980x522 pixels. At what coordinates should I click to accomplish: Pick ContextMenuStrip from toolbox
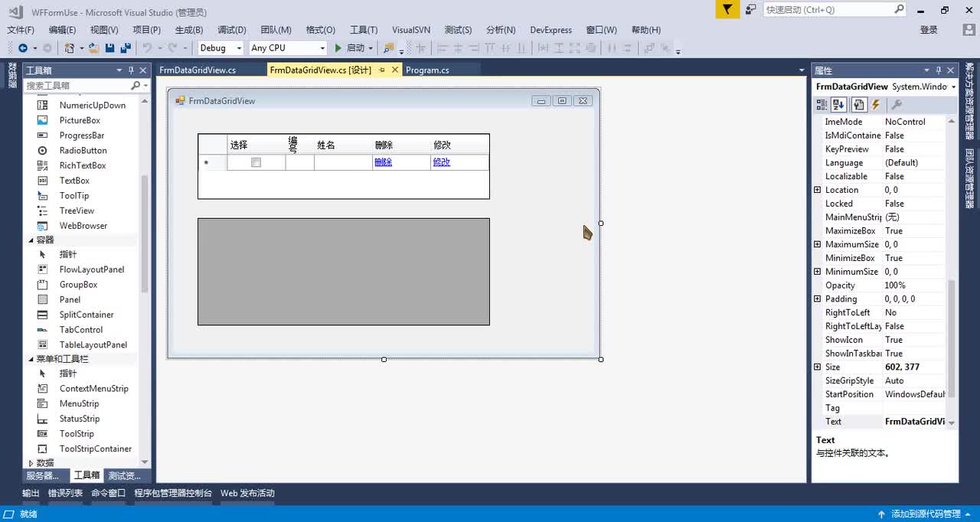(x=94, y=389)
